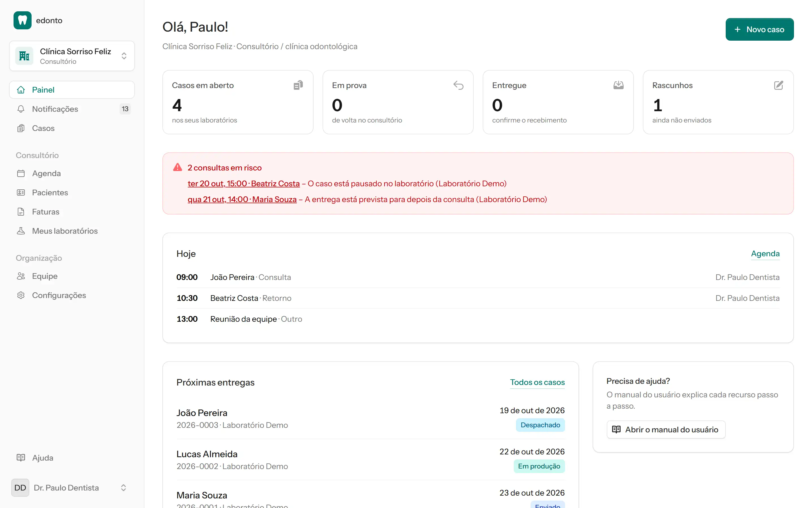The image size is (812, 508).
Task: Click the Todos os casos link
Action: (537, 382)
